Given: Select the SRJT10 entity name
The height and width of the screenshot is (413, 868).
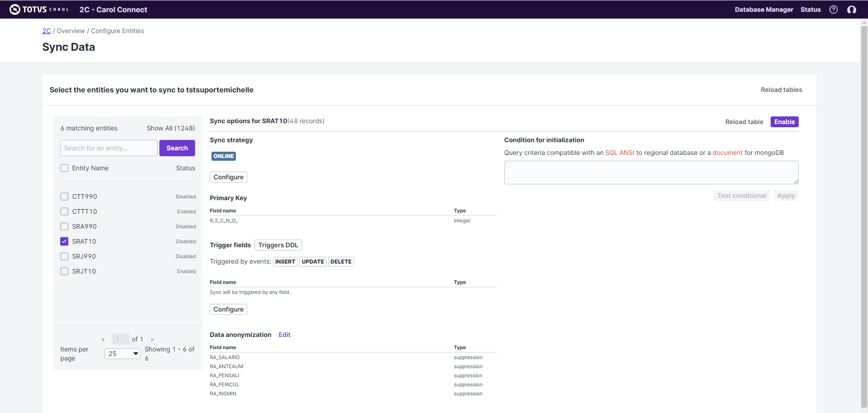Looking at the screenshot, I should [x=84, y=271].
